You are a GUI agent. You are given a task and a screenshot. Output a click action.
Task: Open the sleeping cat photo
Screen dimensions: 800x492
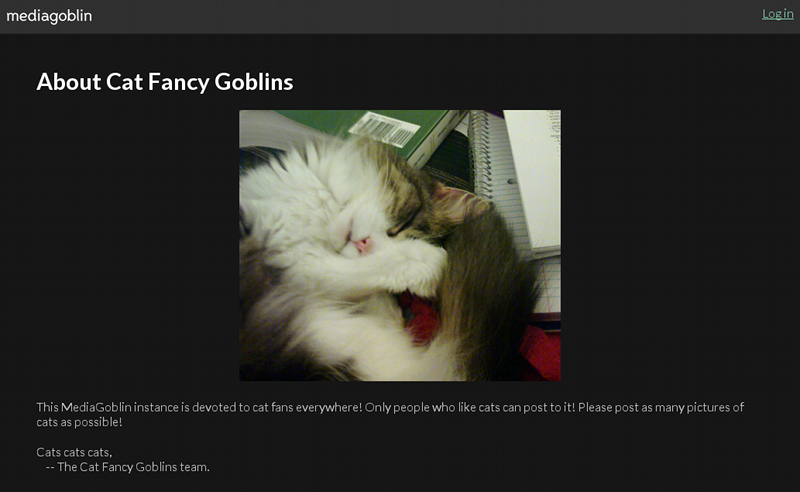click(400, 245)
